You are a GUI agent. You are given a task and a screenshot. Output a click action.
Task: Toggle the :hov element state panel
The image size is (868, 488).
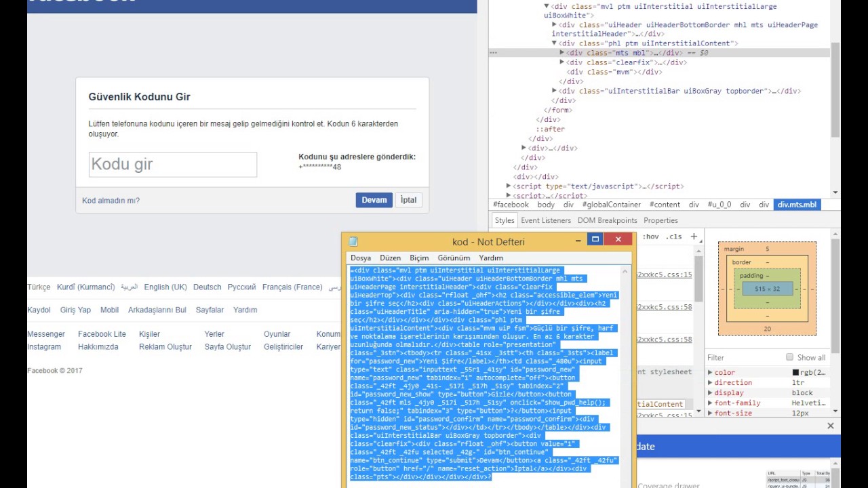pos(650,237)
